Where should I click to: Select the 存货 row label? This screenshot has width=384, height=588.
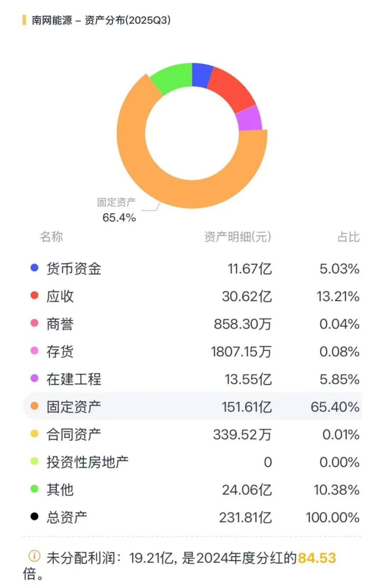[60, 351]
